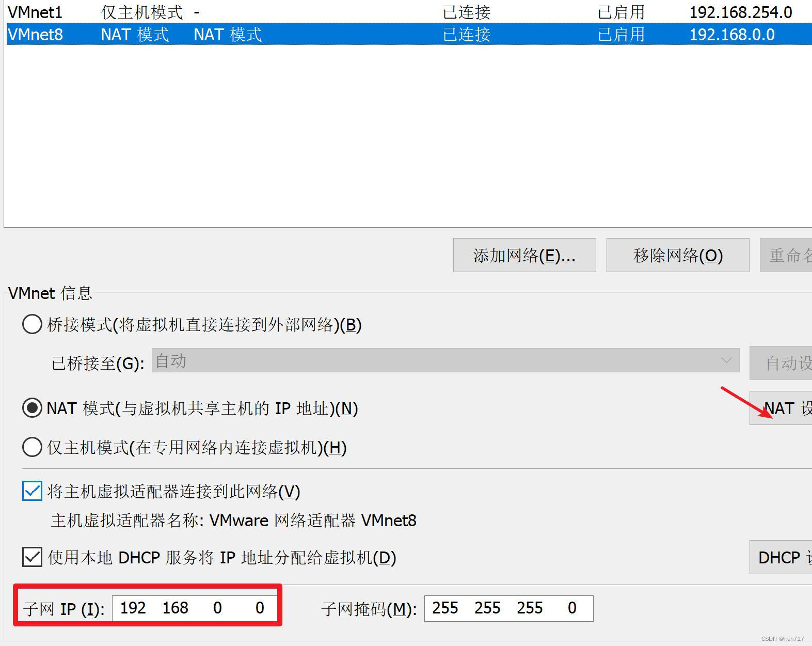
Task: Click VMware 网络适配器 VMnet8 adapter name text
Action: click(313, 520)
